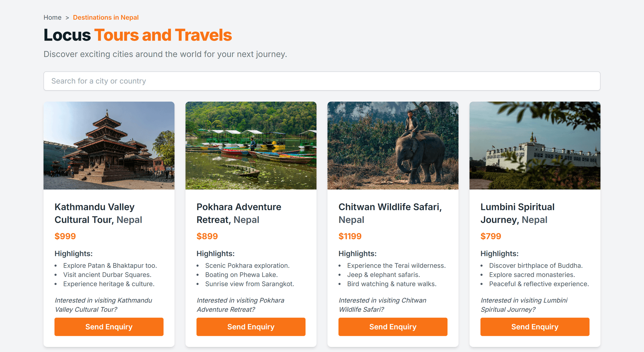
Task: Send enquiry for Lumbini Spiritual Journey
Action: click(x=535, y=327)
